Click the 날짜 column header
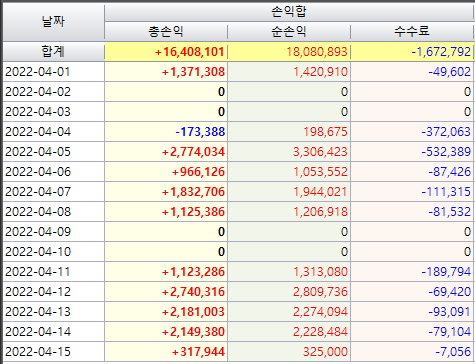The image size is (475, 364). [x=53, y=22]
